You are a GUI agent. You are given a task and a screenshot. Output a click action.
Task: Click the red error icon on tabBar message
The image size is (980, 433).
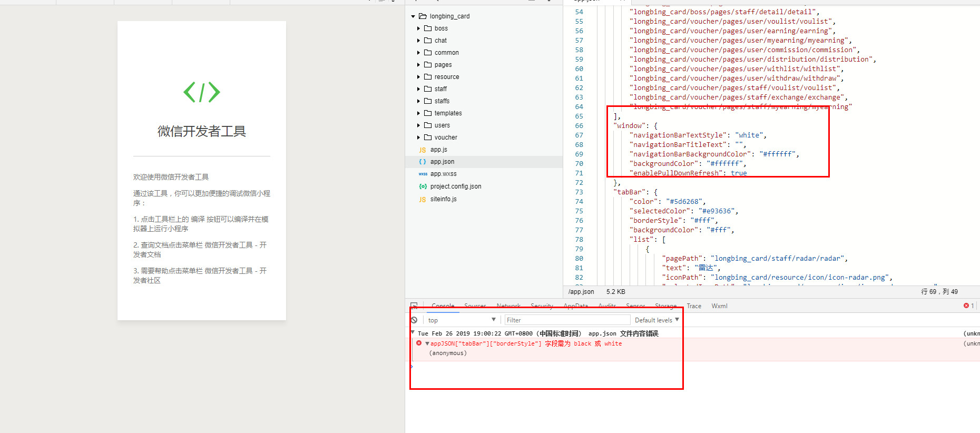(419, 343)
